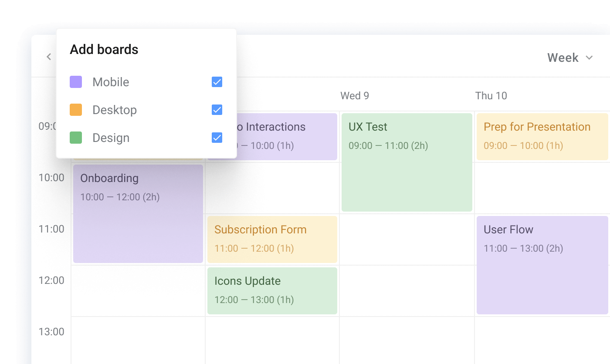
Task: Click the Week dropdown chevron arrow
Action: coord(590,57)
